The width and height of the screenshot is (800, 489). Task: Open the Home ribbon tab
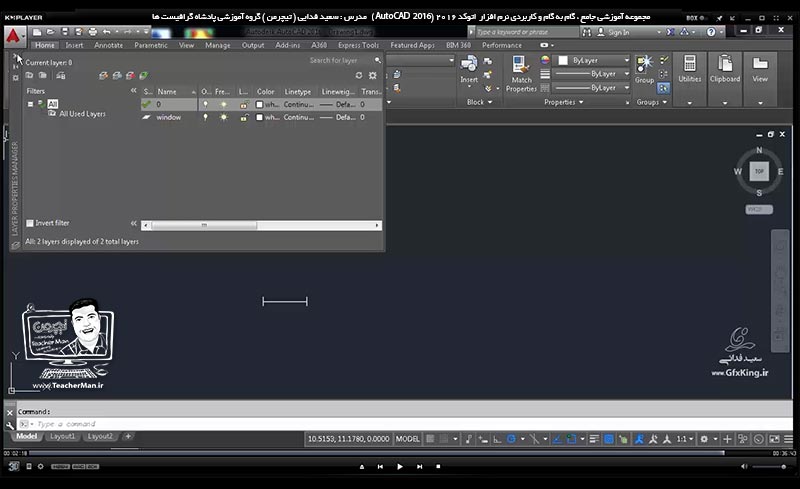pyautogui.click(x=44, y=45)
